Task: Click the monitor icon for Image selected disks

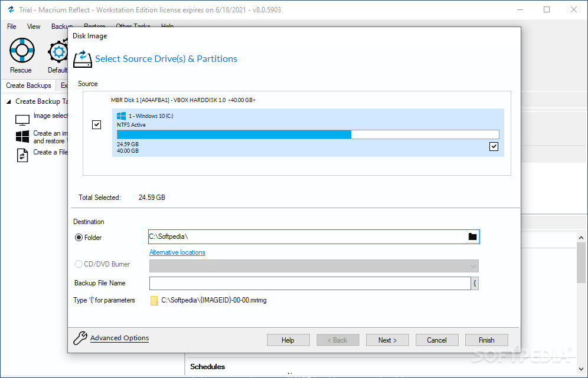Action: (x=22, y=120)
